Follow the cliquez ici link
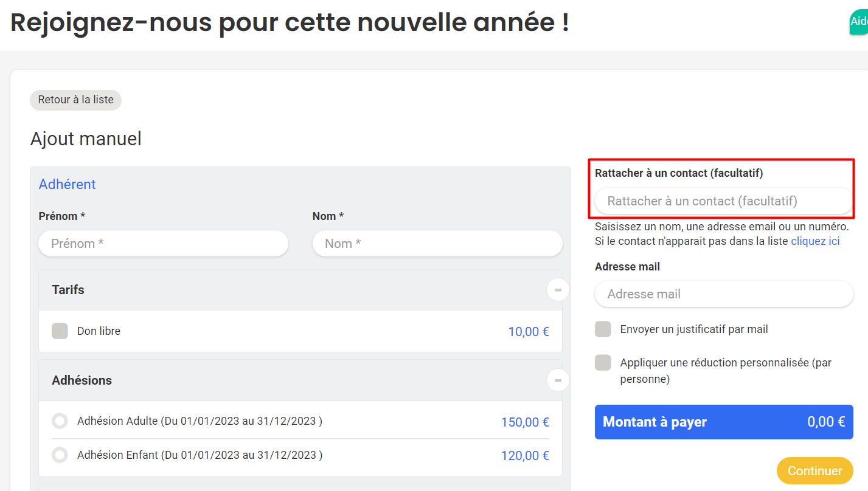 pyautogui.click(x=815, y=241)
